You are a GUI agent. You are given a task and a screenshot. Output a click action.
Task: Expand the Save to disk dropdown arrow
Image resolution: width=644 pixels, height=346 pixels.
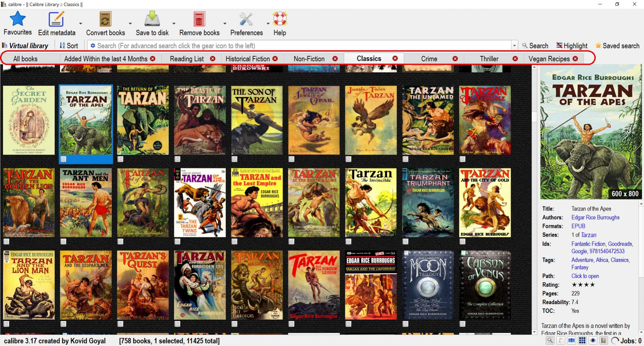pos(174,23)
